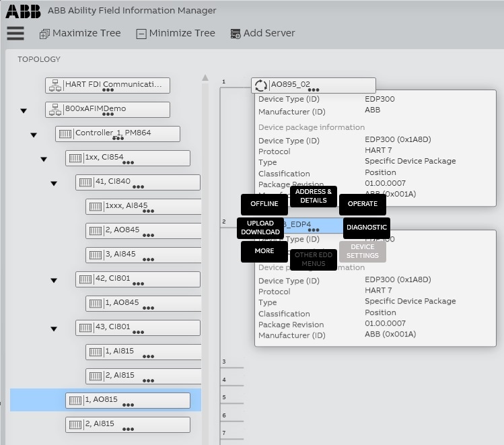Click the topology tree scroll-up arrow

(205, 77)
